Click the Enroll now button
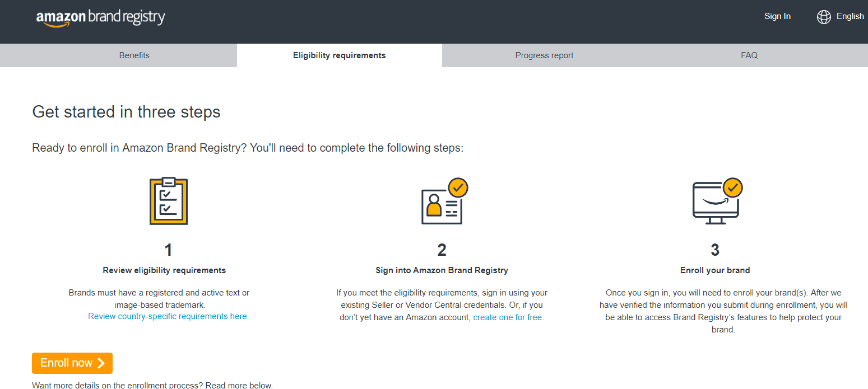Viewport: 868px width, 389px height. (x=72, y=363)
